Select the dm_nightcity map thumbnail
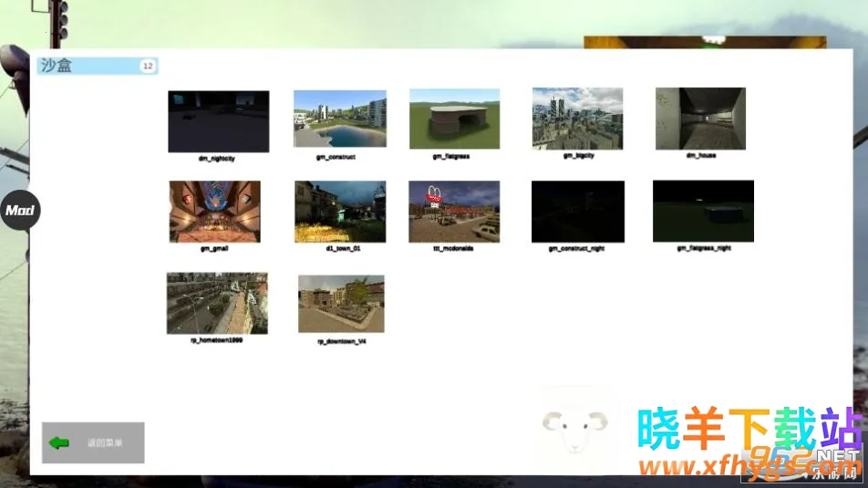The image size is (868, 488). (218, 121)
